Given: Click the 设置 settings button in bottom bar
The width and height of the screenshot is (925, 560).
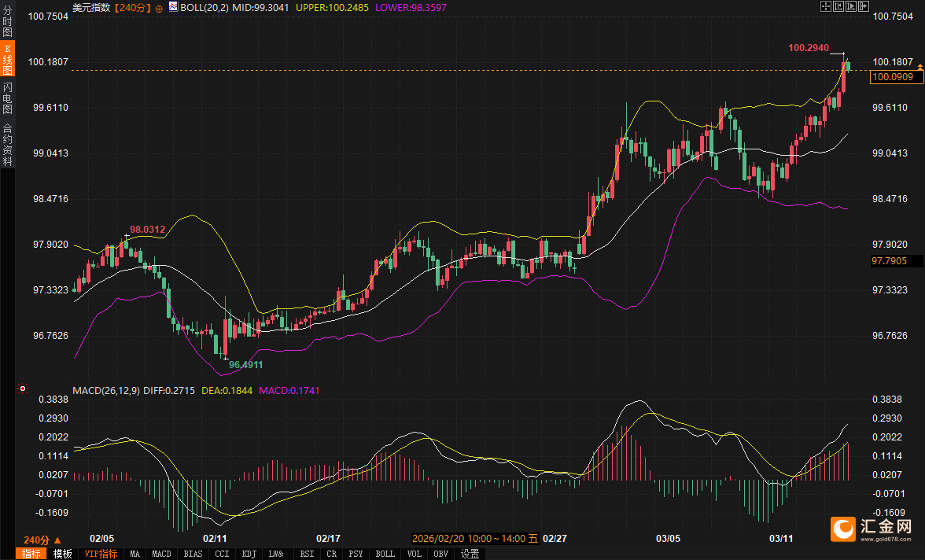Looking at the screenshot, I should click(470, 554).
